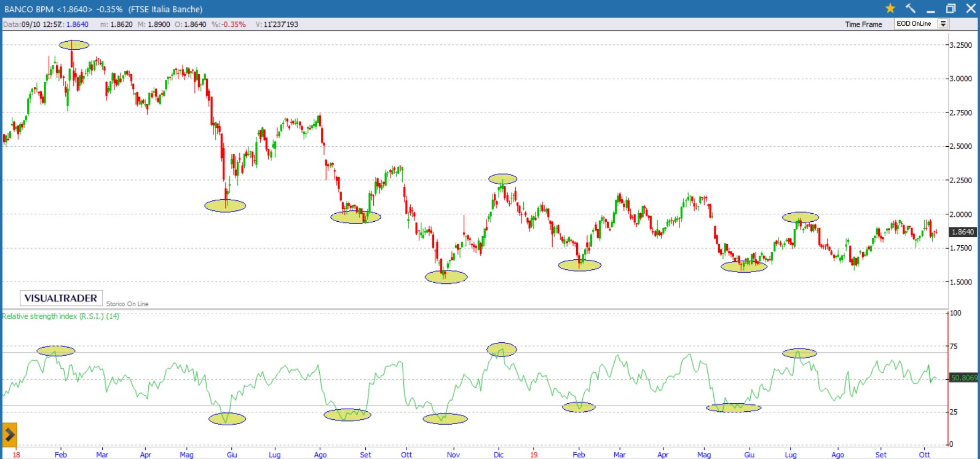Click the RSI value tag 50.8069

(x=963, y=378)
